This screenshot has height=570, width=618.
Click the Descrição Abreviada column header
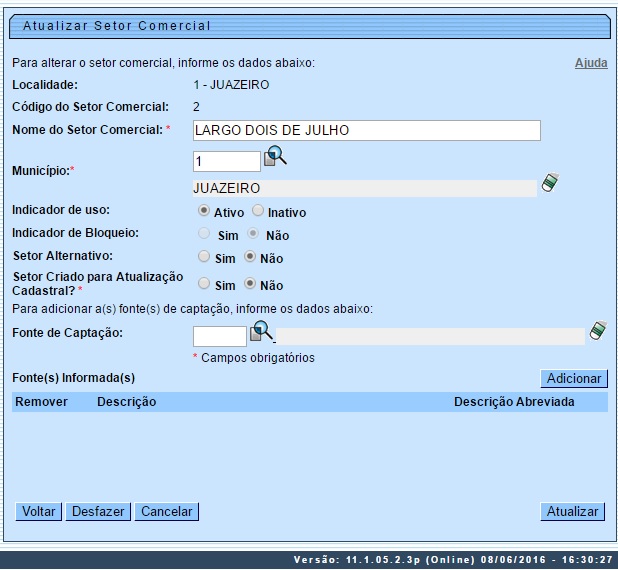pos(514,402)
